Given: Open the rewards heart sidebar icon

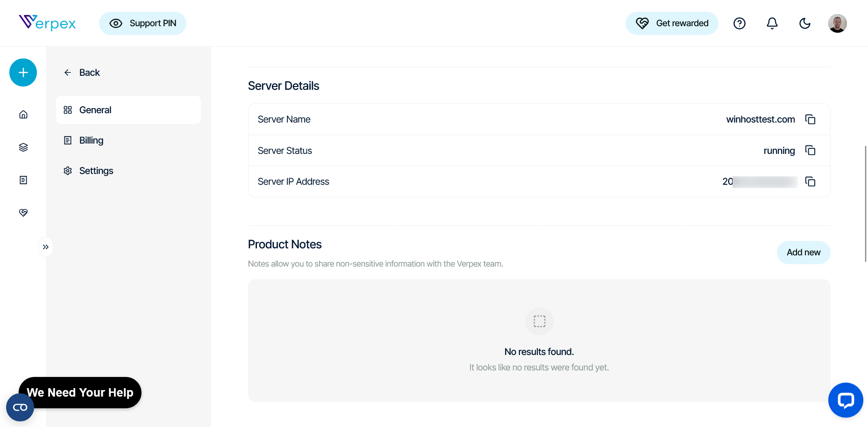Looking at the screenshot, I should point(23,213).
